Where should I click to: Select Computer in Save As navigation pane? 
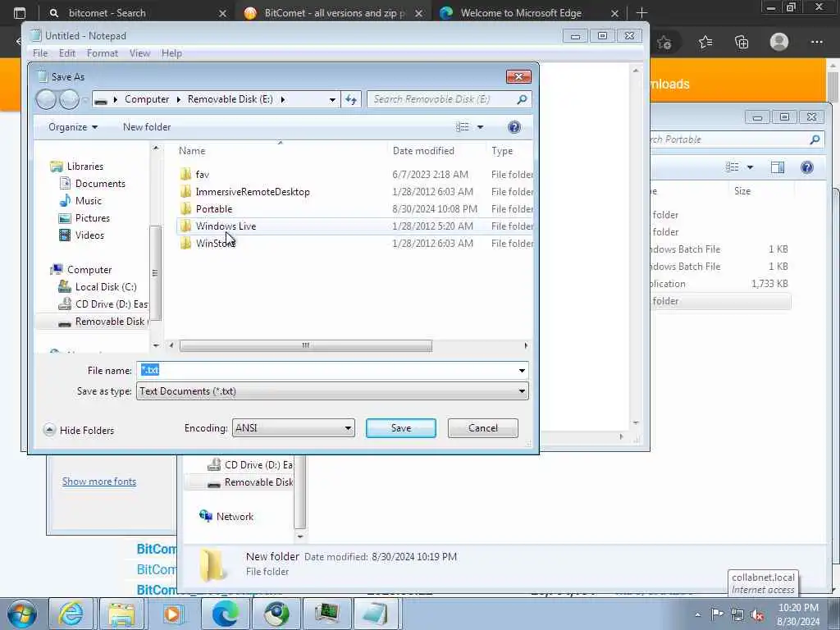(x=89, y=270)
